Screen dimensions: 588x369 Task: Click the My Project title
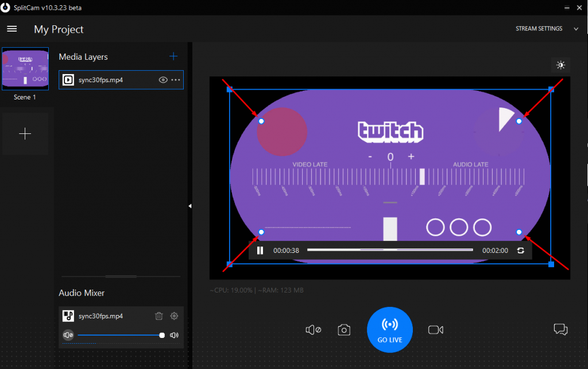[x=59, y=30]
